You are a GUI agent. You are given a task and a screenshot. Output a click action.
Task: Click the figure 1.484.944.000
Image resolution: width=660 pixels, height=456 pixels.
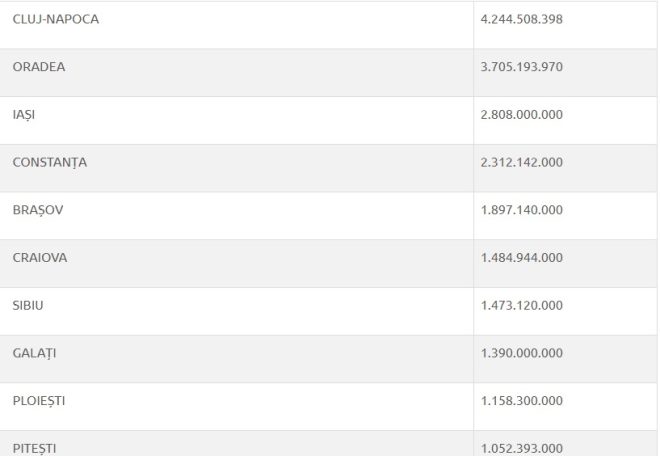point(522,258)
